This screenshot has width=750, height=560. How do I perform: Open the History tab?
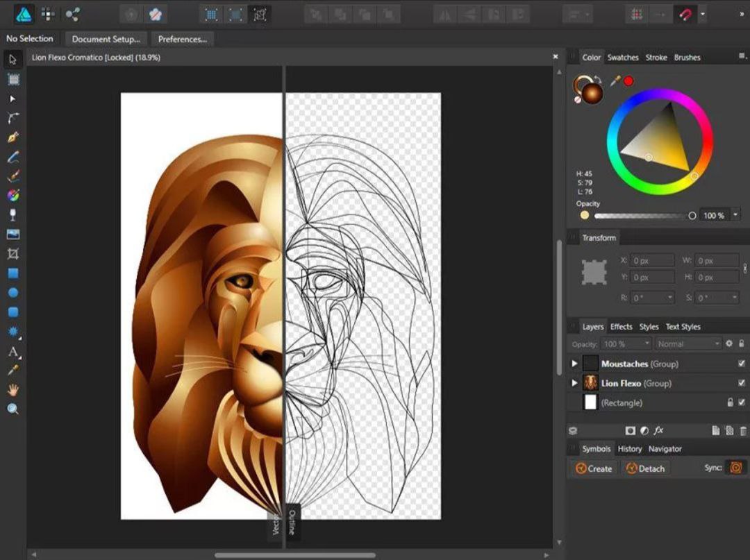pos(630,449)
